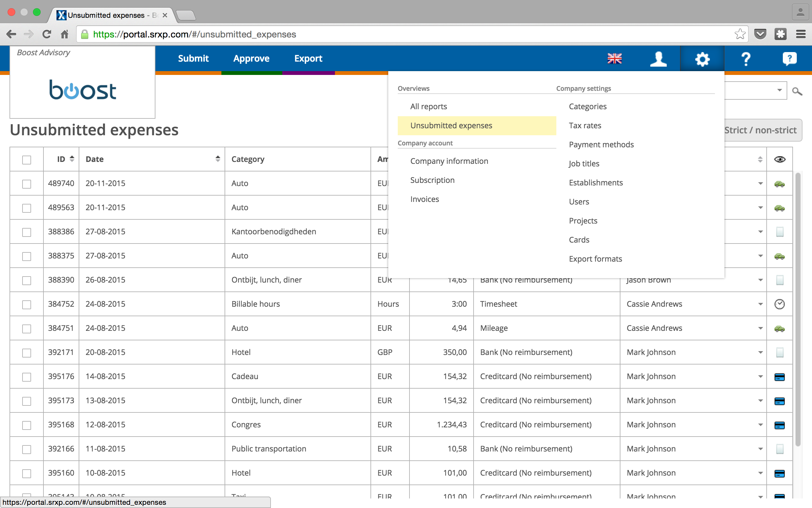Viewport: 812px width, 508px height.
Task: Change language via UK flag icon
Action: (614, 59)
